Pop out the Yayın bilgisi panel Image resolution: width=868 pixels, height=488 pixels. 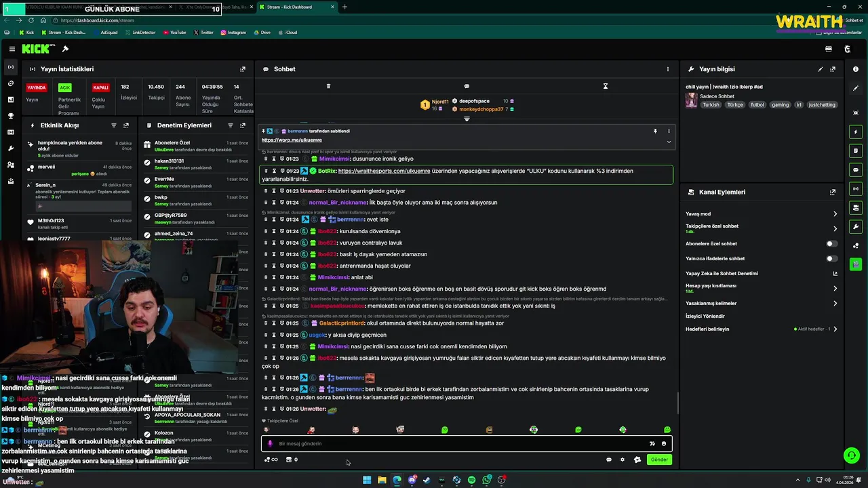point(833,69)
